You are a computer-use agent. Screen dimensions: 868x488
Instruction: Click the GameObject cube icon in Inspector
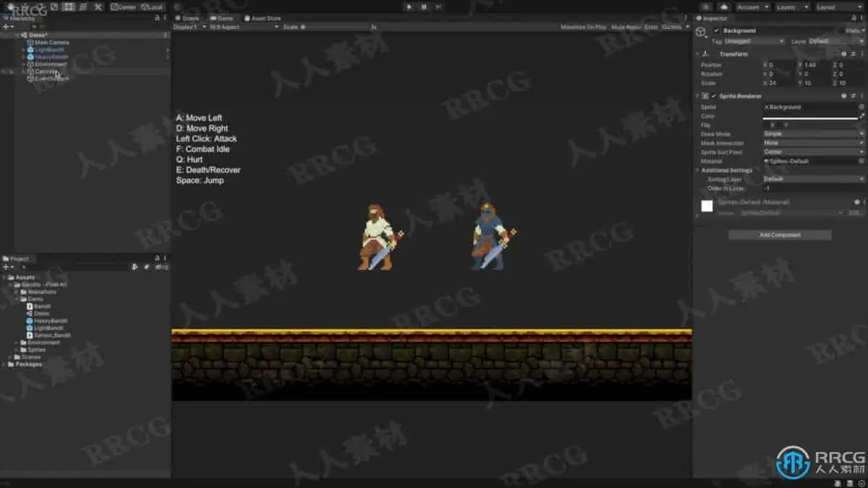(x=700, y=32)
